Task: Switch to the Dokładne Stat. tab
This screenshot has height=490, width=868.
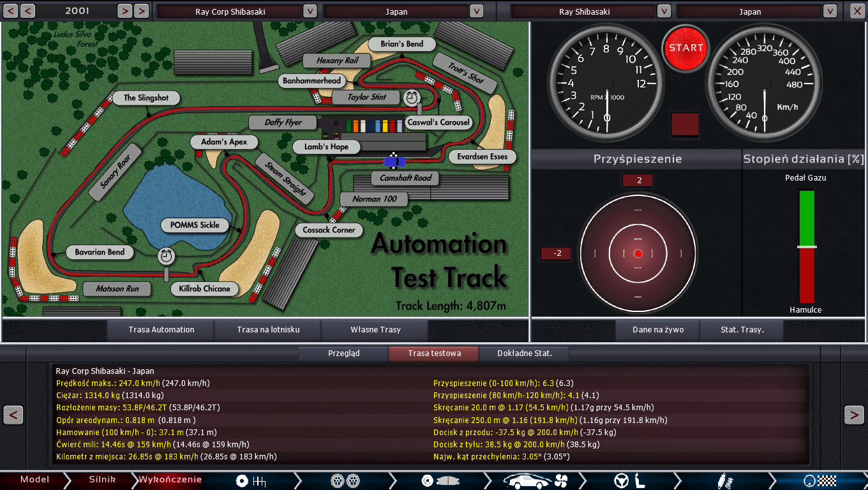Action: point(523,353)
